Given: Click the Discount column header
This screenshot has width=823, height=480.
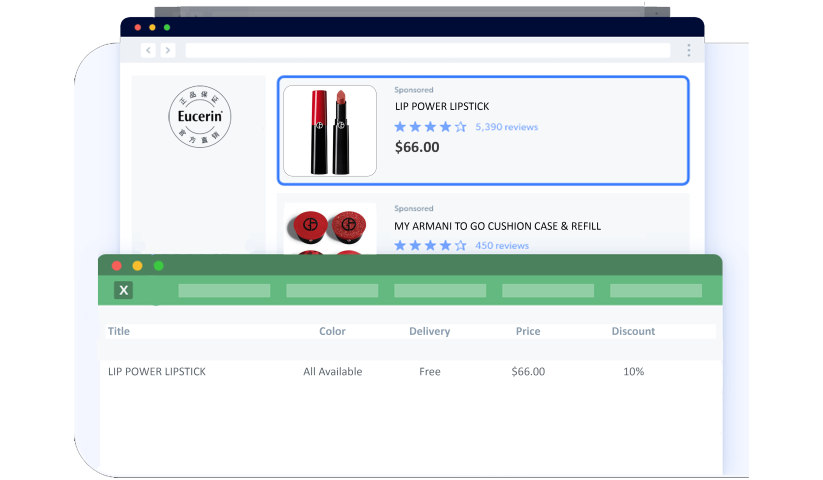Looking at the screenshot, I should 633,331.
